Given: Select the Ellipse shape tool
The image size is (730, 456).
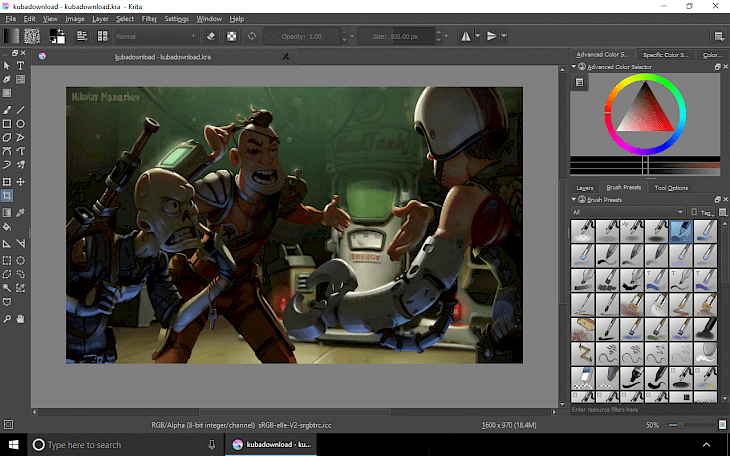Looking at the screenshot, I should [20, 124].
